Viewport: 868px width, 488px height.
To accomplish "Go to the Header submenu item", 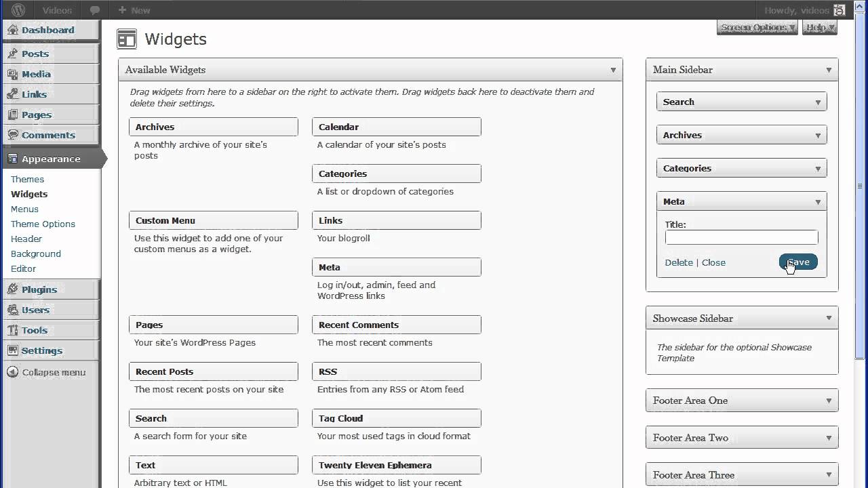I will click(26, 239).
